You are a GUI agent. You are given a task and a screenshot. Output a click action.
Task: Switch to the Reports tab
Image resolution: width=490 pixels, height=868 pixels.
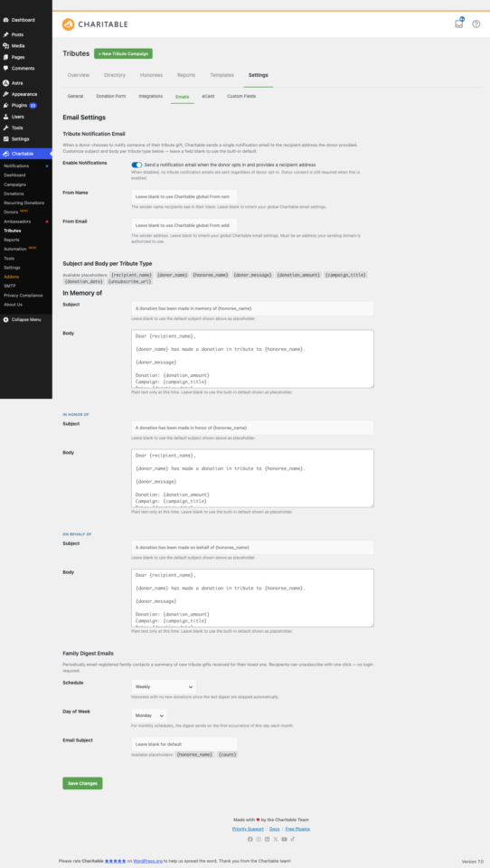click(186, 75)
